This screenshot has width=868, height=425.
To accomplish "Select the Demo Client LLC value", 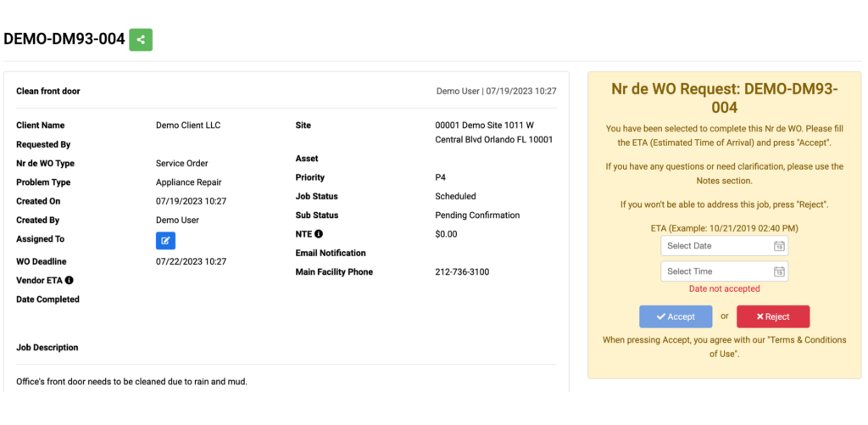I will [188, 126].
